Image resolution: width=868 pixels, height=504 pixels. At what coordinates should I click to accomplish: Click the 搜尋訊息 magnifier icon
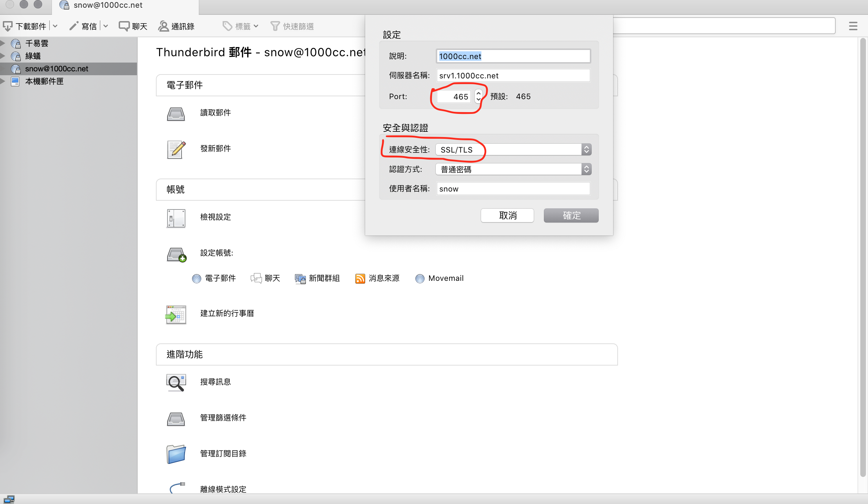(176, 383)
